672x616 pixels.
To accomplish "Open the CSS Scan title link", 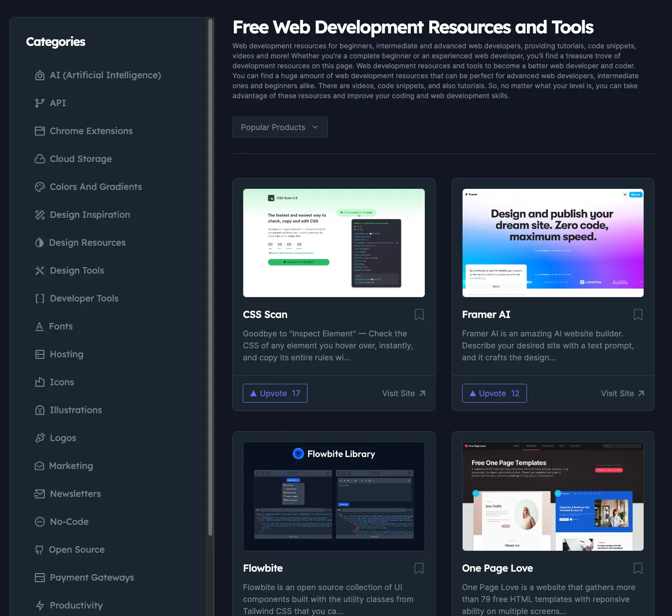I will pos(265,314).
